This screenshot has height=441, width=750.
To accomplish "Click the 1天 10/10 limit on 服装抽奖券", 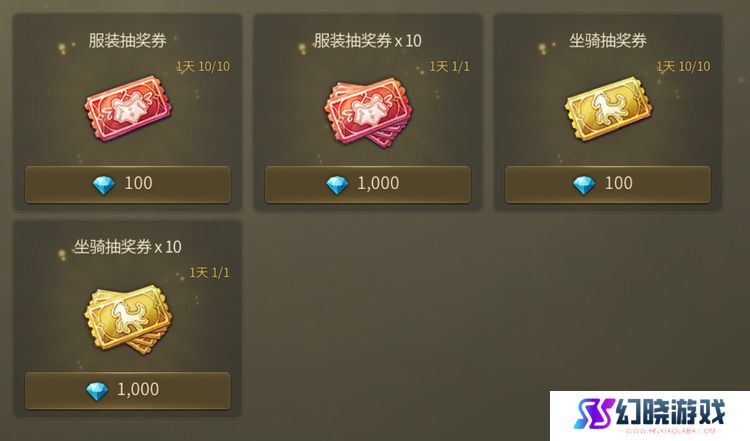I will (203, 66).
